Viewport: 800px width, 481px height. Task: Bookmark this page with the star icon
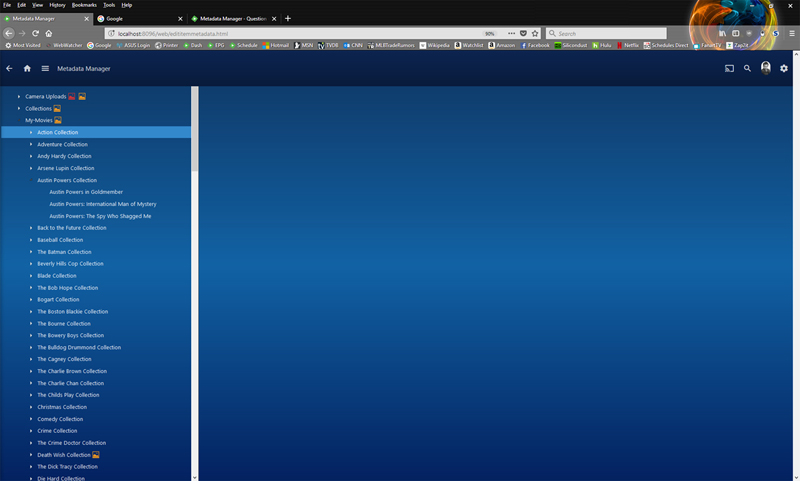535,33
